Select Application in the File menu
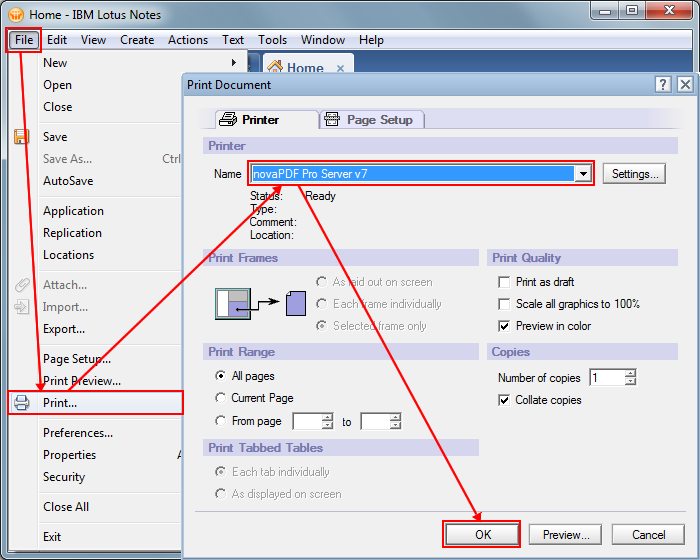The height and width of the screenshot is (560, 700). pos(73,211)
